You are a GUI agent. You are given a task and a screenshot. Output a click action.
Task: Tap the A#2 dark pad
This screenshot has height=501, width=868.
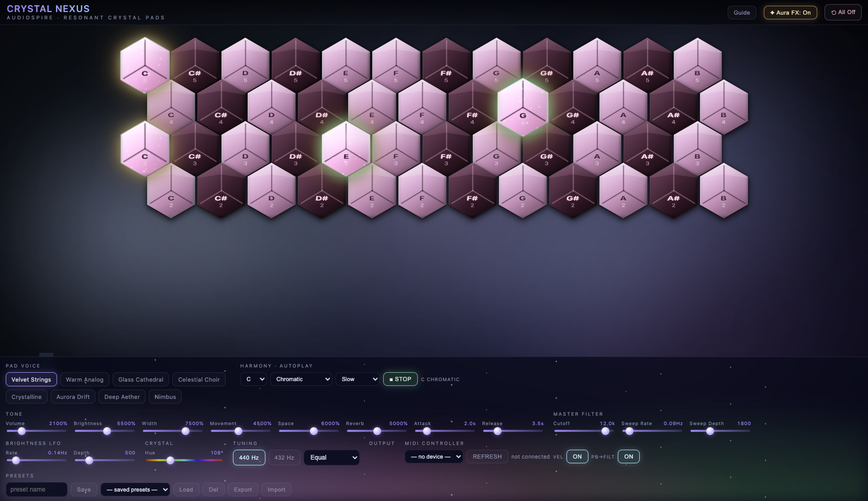click(673, 191)
